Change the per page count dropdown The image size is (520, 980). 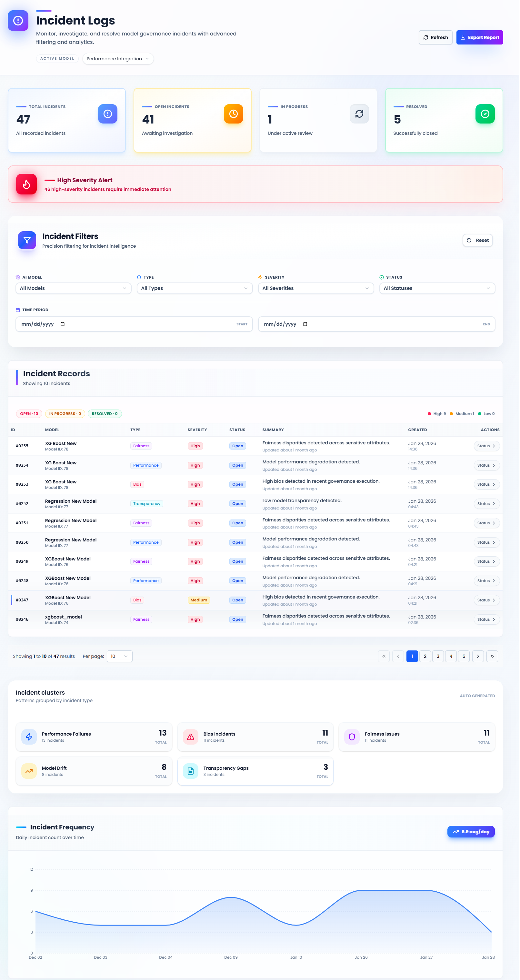[120, 656]
